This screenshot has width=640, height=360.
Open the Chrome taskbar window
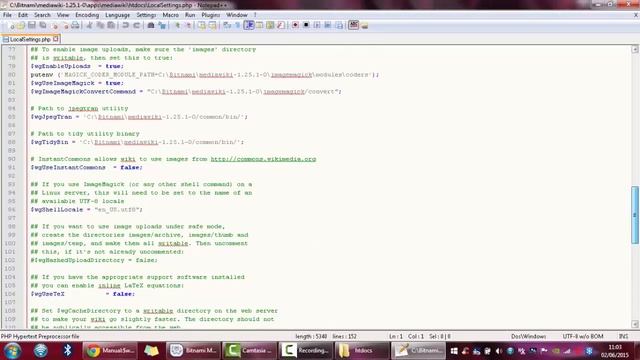(x=109, y=351)
